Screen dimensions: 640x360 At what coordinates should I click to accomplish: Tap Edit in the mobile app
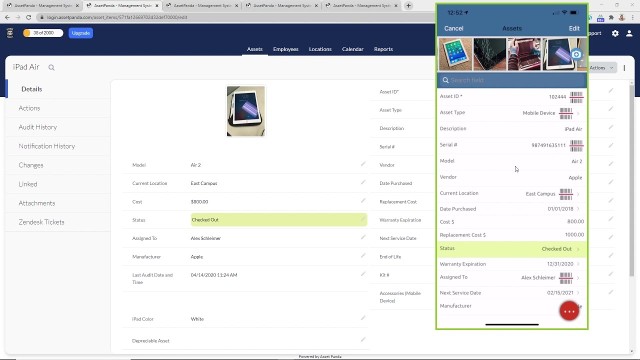[x=574, y=29]
